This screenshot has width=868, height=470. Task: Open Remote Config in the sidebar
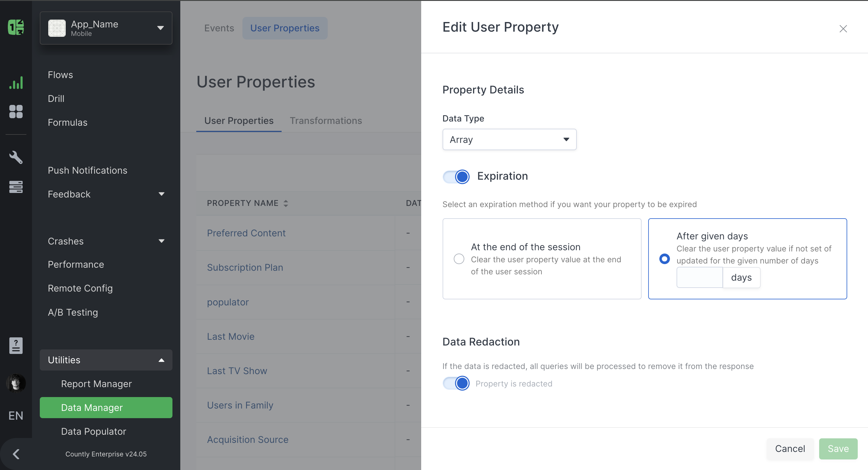pyautogui.click(x=80, y=289)
